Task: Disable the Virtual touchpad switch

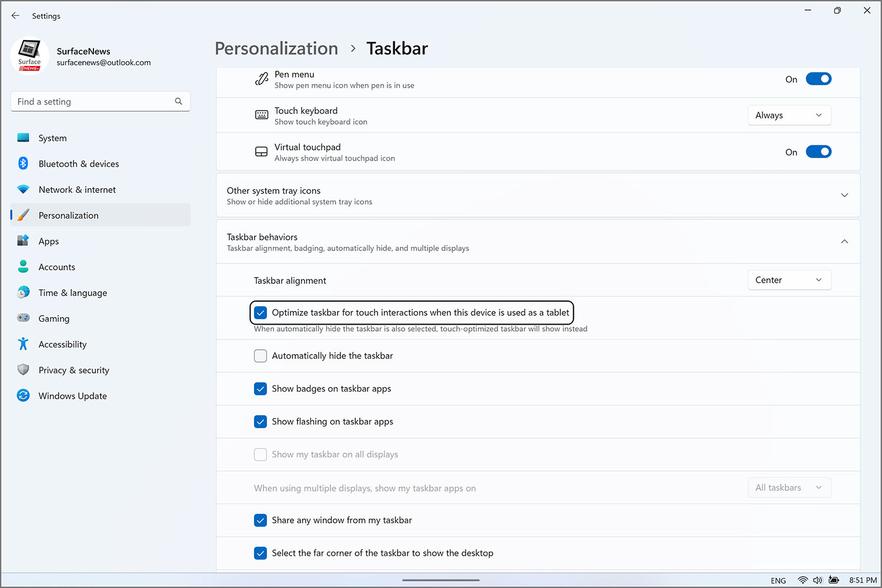Action: point(818,152)
